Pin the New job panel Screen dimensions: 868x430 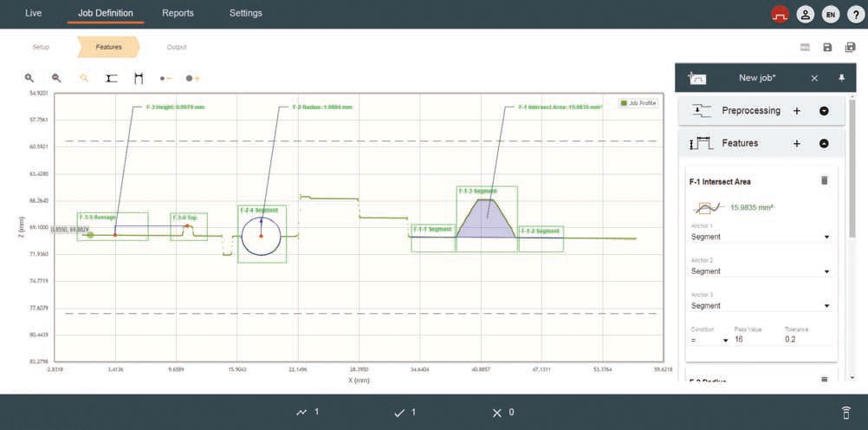[x=842, y=78]
